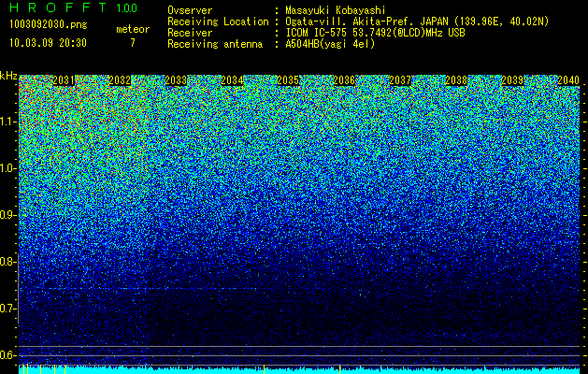The height and width of the screenshot is (374, 588).
Task: Click the version number 1.0.0
Action: (127, 8)
